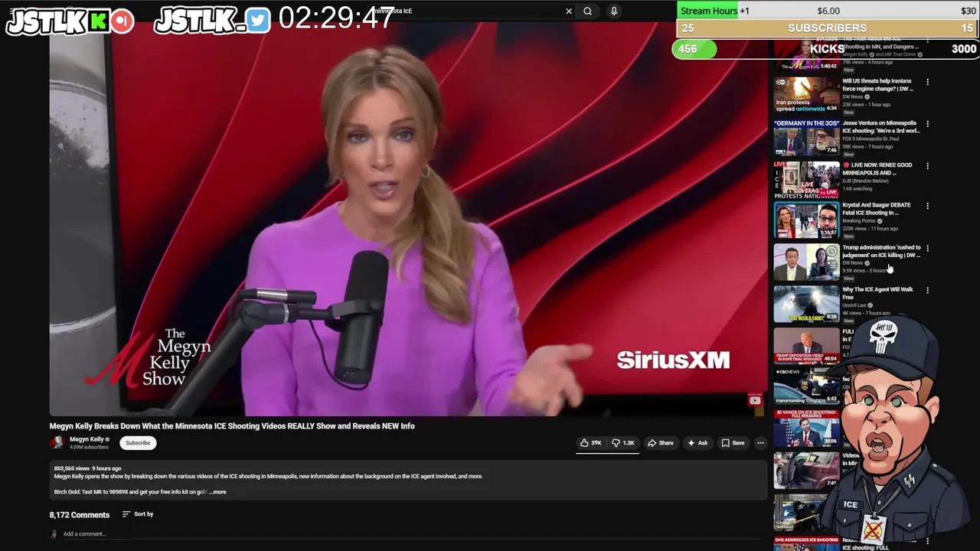
Task: Add DW News video to Watch later
Action: [x=831, y=252]
